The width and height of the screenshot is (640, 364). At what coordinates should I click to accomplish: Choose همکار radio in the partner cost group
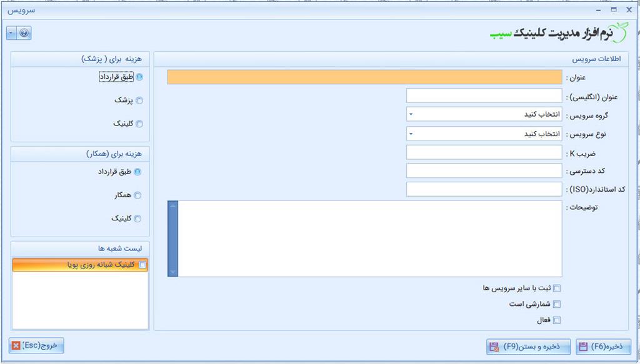137,195
